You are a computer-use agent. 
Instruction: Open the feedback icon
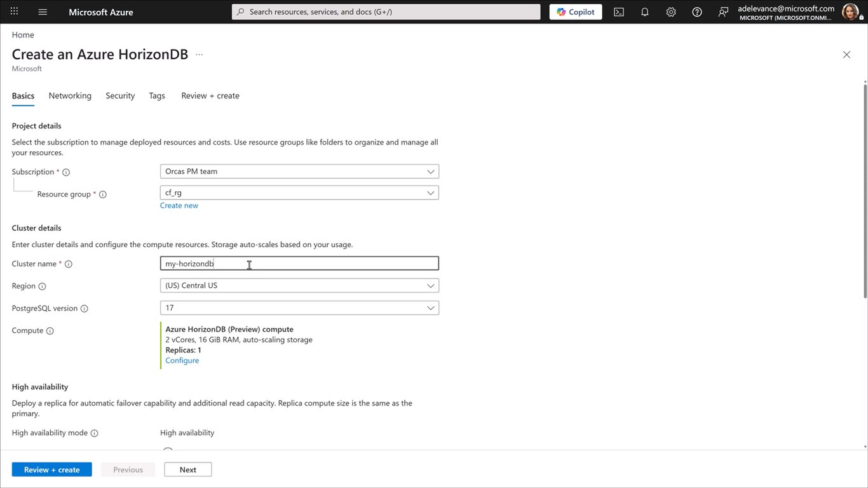[x=723, y=11]
